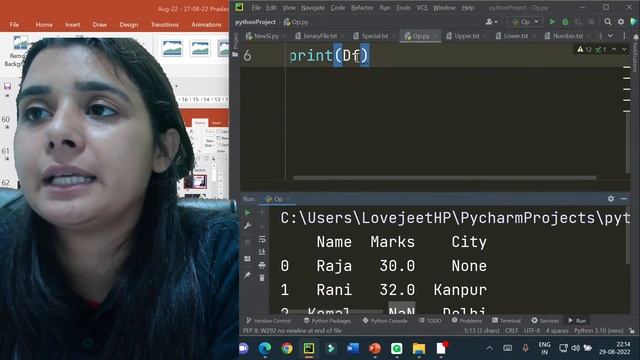Print the Run console output
Image resolution: width=640 pixels, height=360 pixels.
[262, 265]
